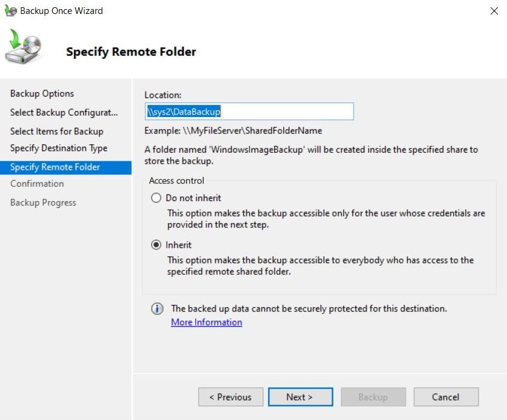Click the 'WindowsImageBackup' folder description text

(311, 155)
